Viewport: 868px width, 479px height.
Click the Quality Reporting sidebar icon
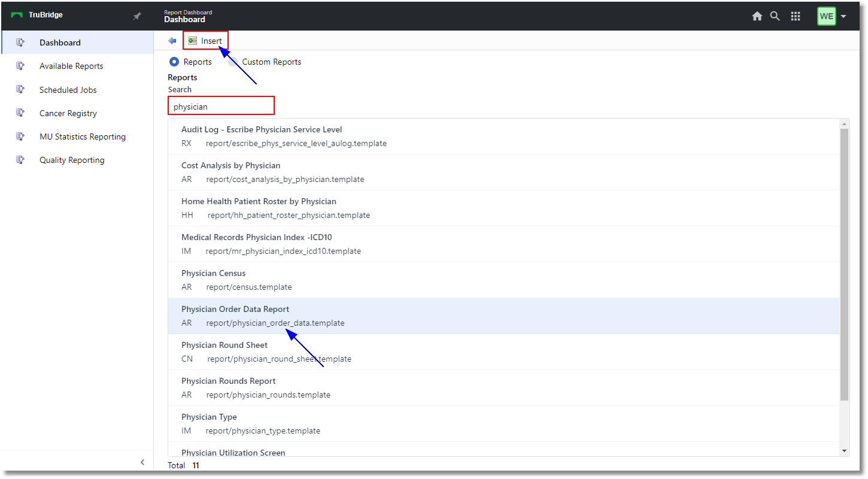[20, 160]
